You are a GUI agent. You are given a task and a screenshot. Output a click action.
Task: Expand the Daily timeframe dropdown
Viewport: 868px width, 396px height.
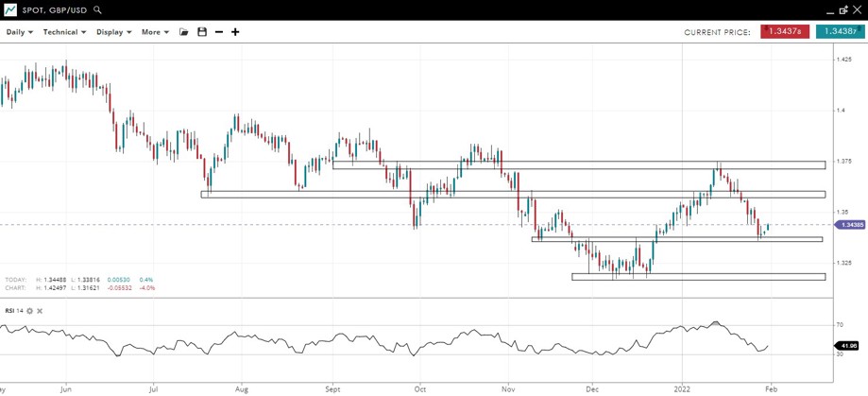tap(19, 32)
